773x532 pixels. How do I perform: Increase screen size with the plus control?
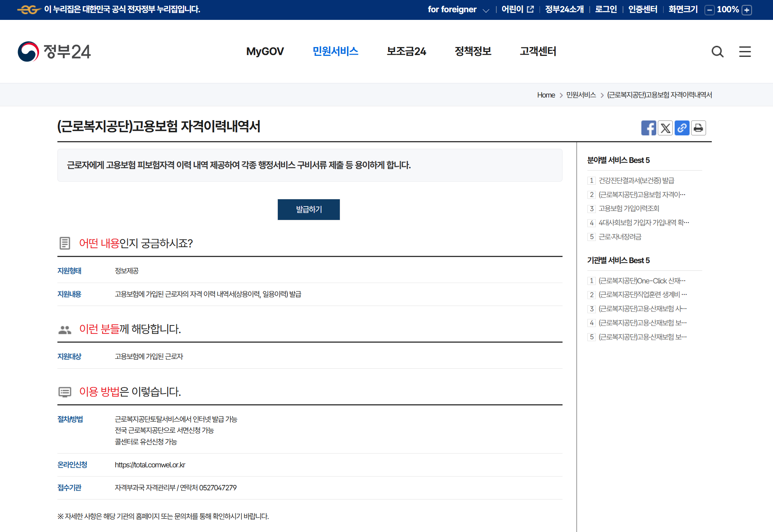pyautogui.click(x=747, y=10)
